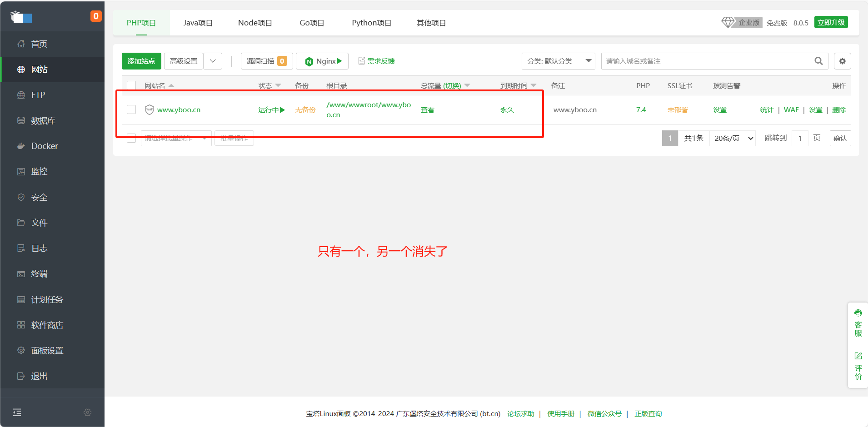Sort by 状态 column arrow
The width and height of the screenshot is (868, 427).
(x=278, y=85)
